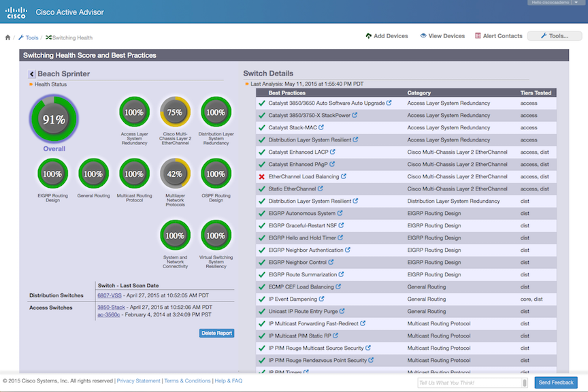The image size is (588, 392).
Task: Open the Tools... dropdown button
Action: click(555, 36)
